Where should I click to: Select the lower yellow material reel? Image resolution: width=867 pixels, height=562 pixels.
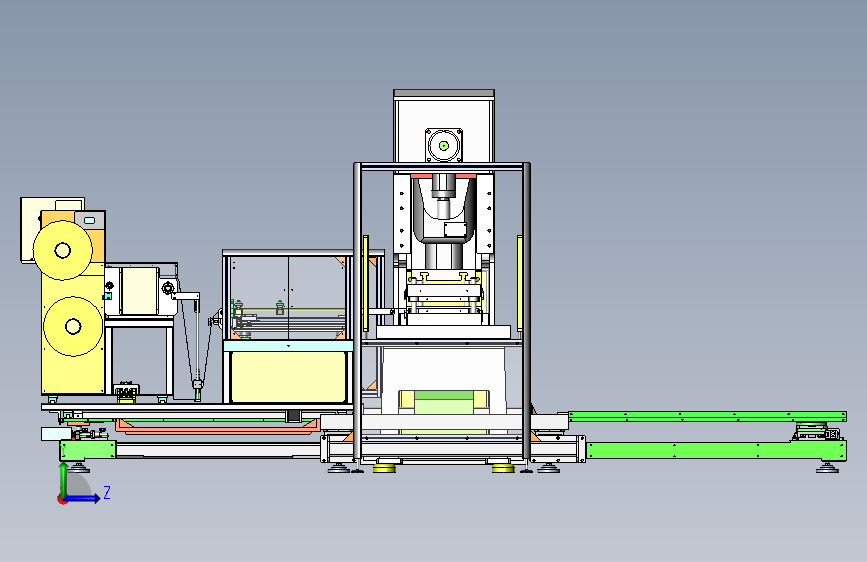click(x=73, y=326)
